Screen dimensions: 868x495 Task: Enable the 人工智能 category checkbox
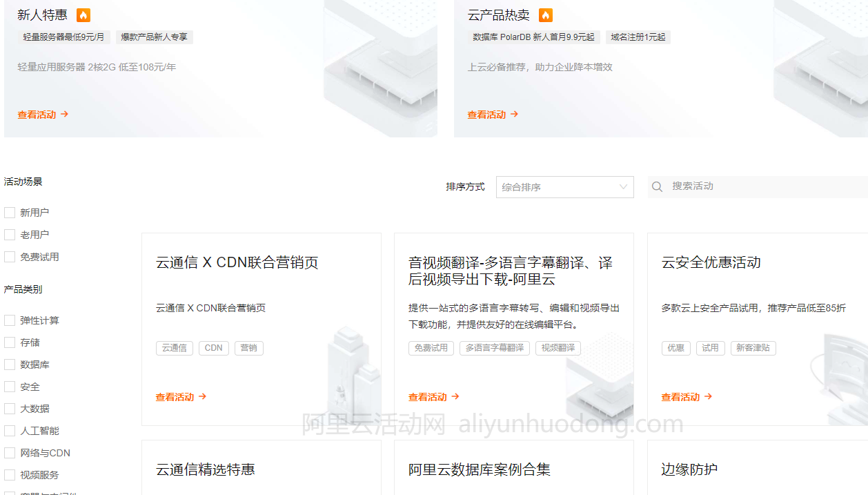coord(10,431)
